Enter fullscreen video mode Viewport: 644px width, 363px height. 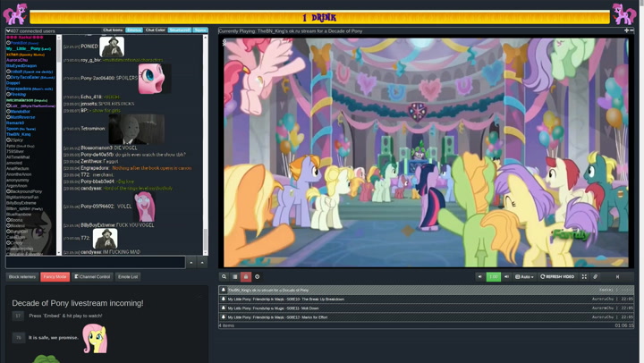point(584,277)
